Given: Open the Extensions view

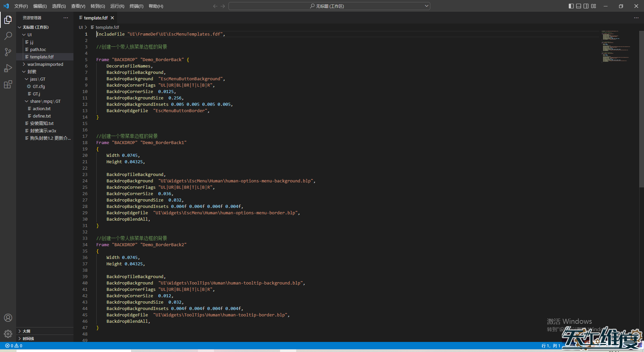Looking at the screenshot, I should [x=8, y=84].
